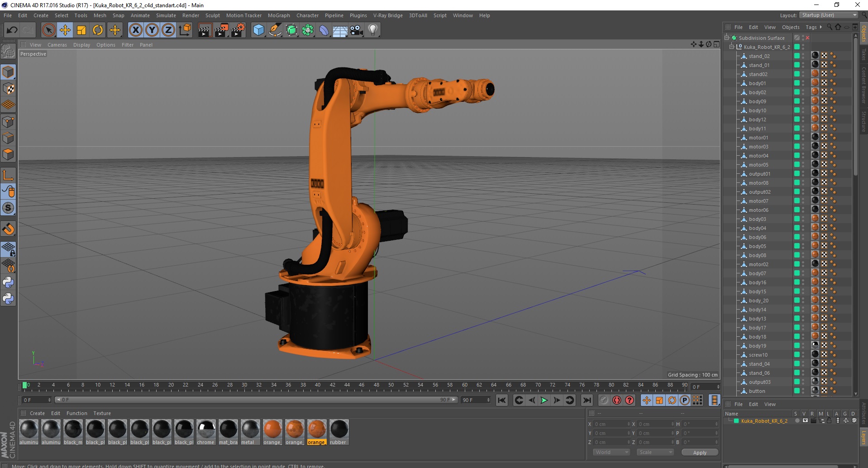Add a Floor environment object
868x468 pixels.
coord(340,30)
